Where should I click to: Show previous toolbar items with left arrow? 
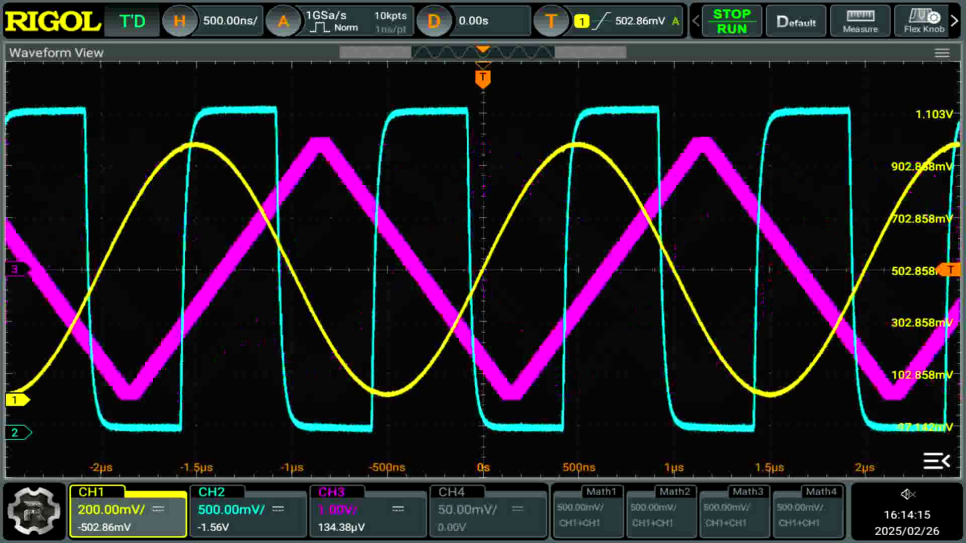point(696,21)
